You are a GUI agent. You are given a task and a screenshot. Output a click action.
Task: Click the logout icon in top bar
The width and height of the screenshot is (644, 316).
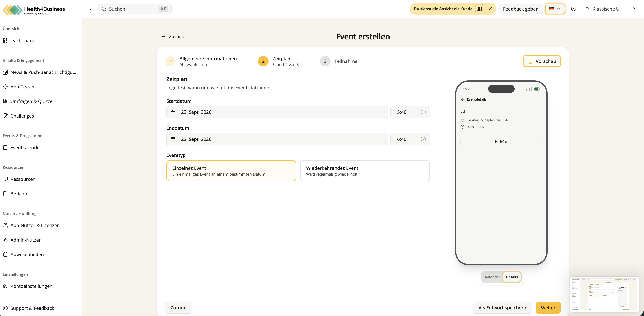(633, 9)
